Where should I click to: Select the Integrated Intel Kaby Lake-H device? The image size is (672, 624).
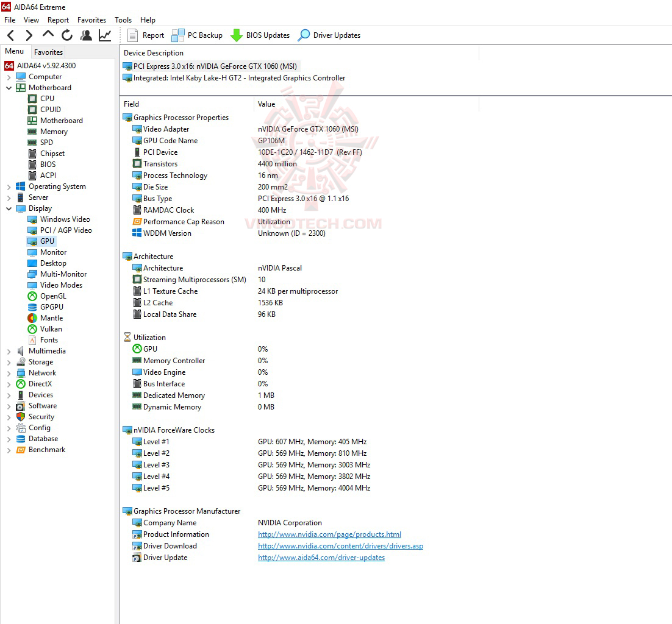234,78
